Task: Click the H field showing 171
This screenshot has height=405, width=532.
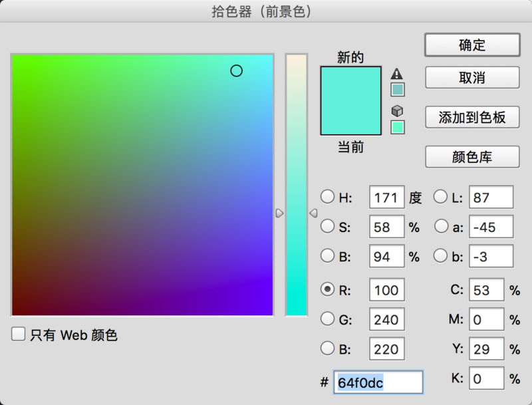Action: click(387, 197)
